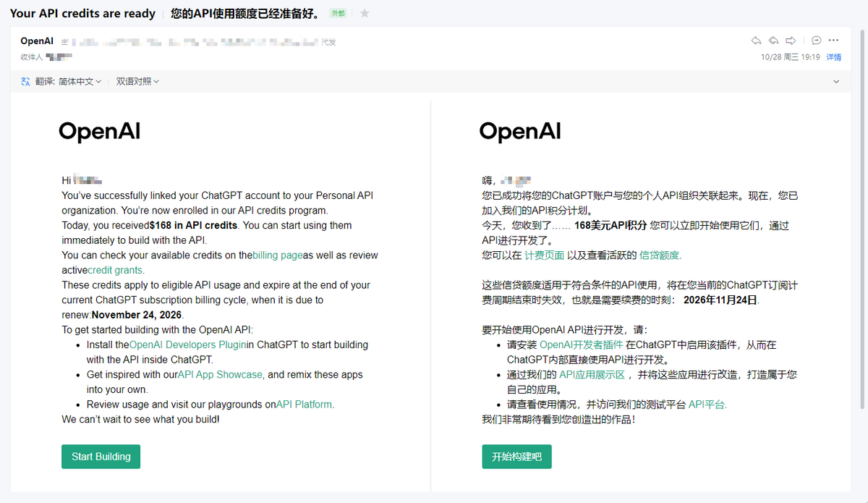This screenshot has height=503, width=868.
Task: Open the credit grants link
Action: click(115, 270)
